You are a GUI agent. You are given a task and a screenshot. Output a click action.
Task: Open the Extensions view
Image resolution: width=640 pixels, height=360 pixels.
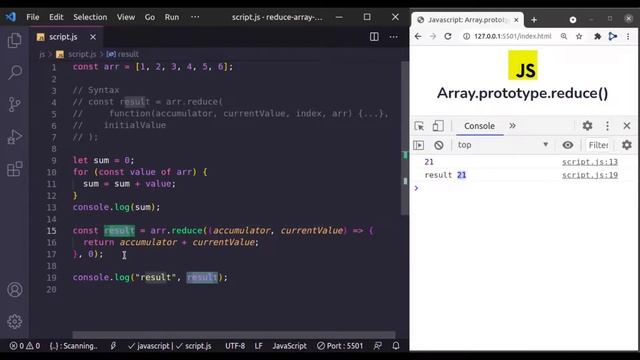(x=15, y=169)
